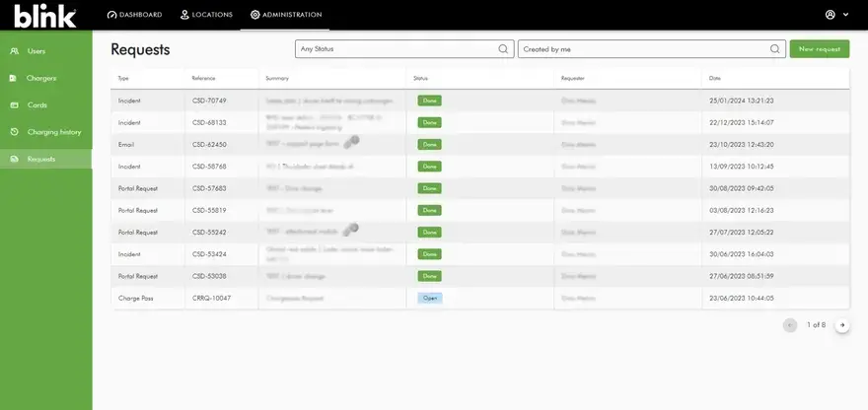
Task: Open request CSD-55242
Action: [x=209, y=233]
